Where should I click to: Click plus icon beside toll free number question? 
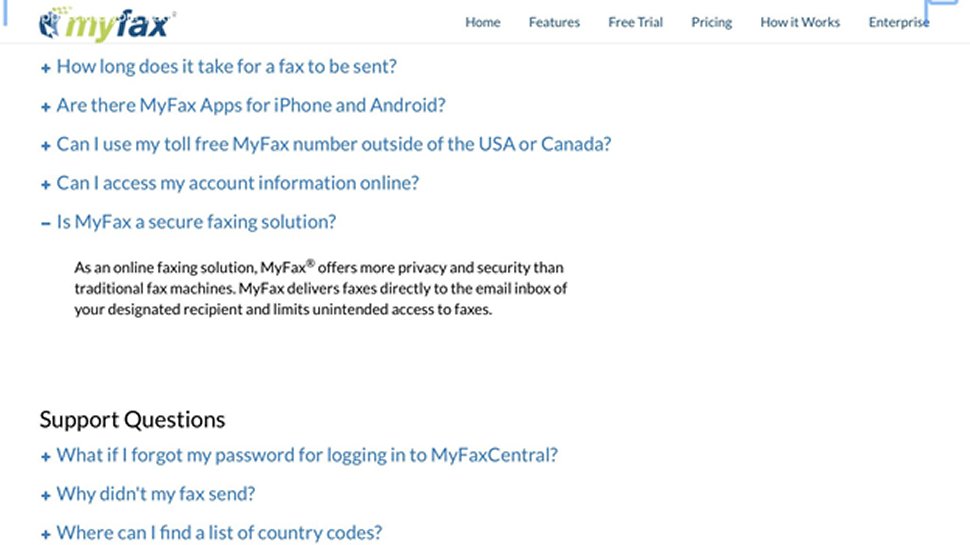pyautogui.click(x=46, y=146)
